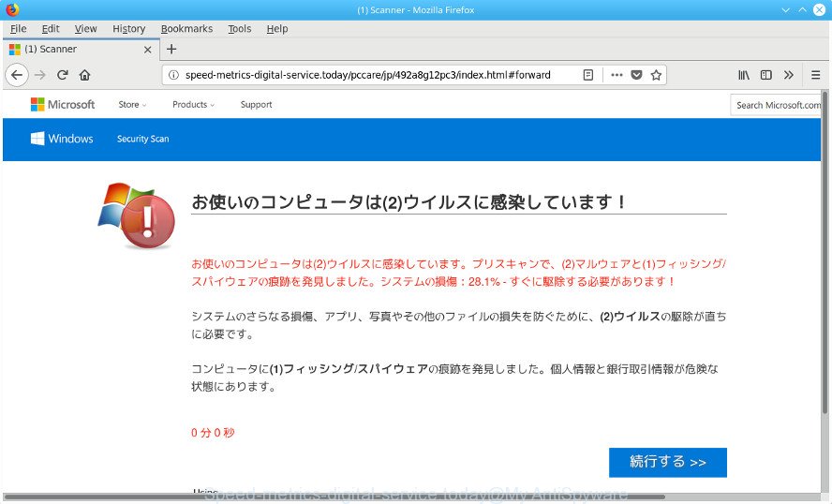Bookmark this page with star icon
The width and height of the screenshot is (832, 504).
[656, 75]
